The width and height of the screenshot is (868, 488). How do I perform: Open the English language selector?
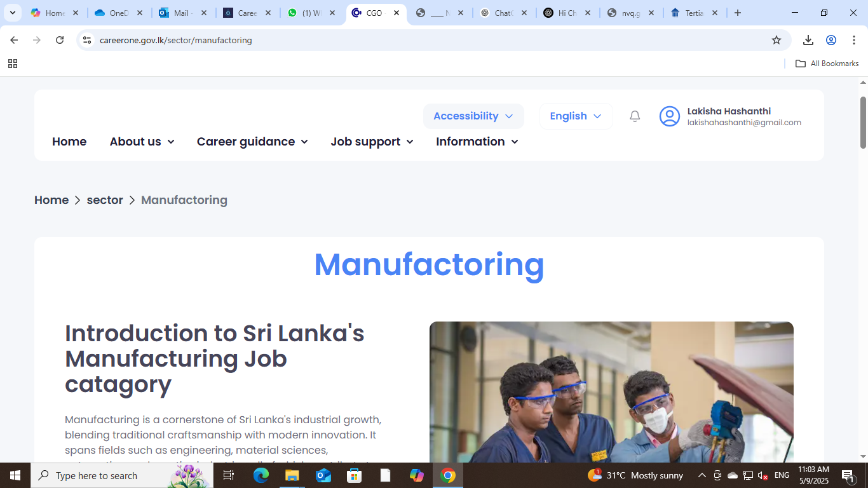tap(576, 116)
